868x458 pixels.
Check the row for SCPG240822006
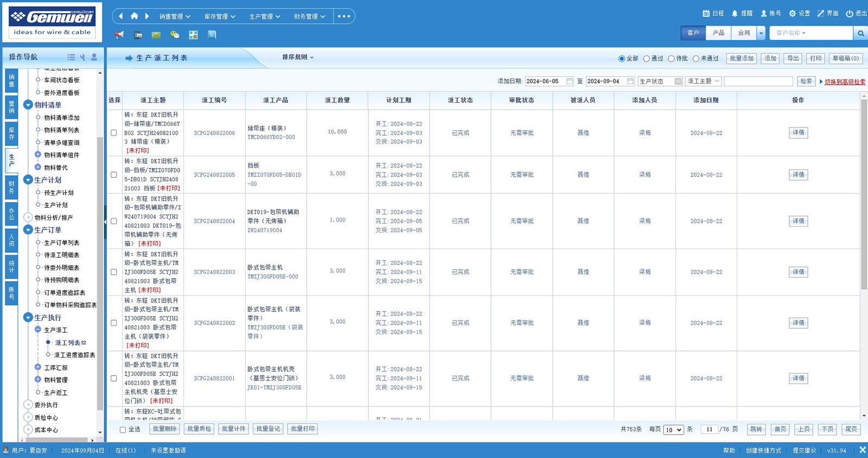114,133
